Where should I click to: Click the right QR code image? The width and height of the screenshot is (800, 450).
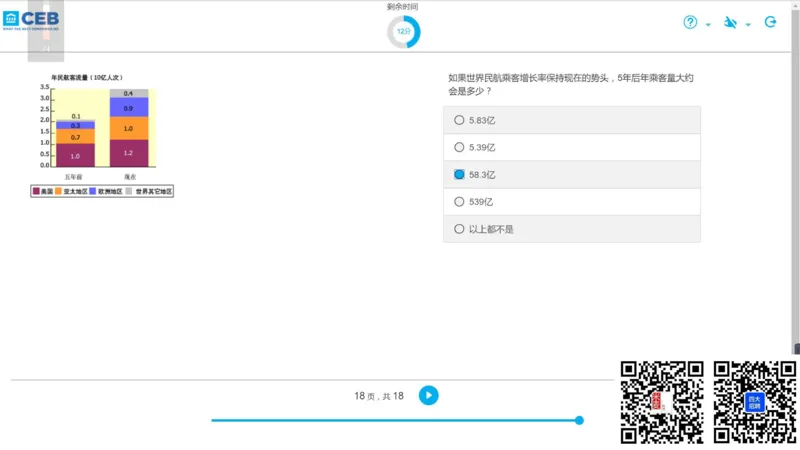click(x=755, y=402)
